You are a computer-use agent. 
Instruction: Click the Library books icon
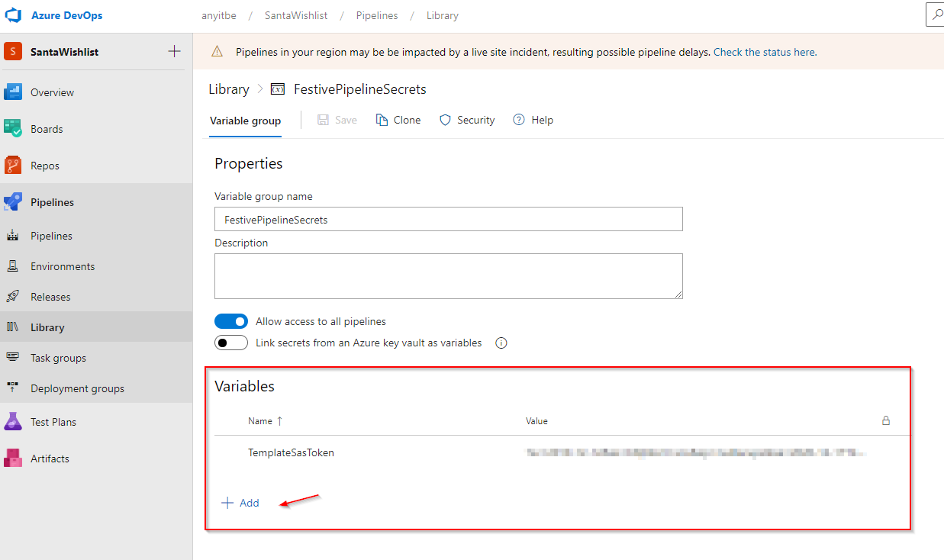[x=13, y=327]
